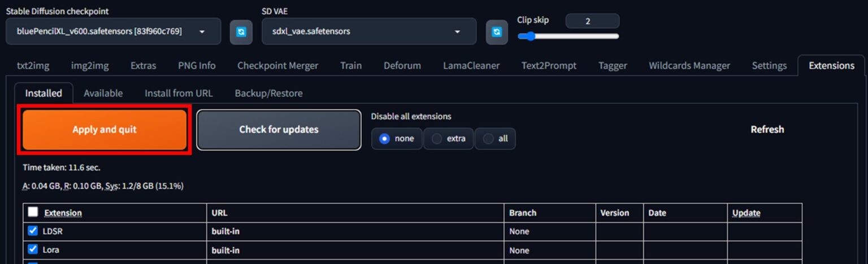Screen dimensions: 868x264
Task: Select the Available extensions subtab
Action: [x=103, y=93]
